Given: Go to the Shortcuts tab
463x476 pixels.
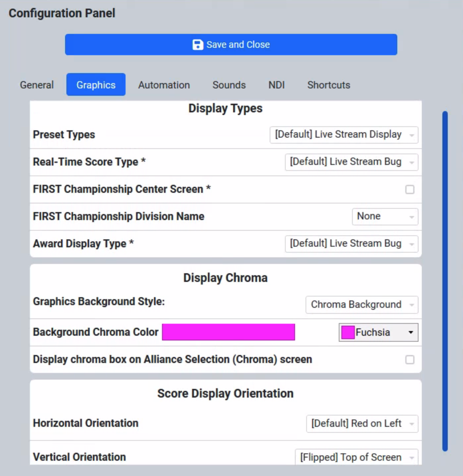Looking at the screenshot, I should click(329, 85).
